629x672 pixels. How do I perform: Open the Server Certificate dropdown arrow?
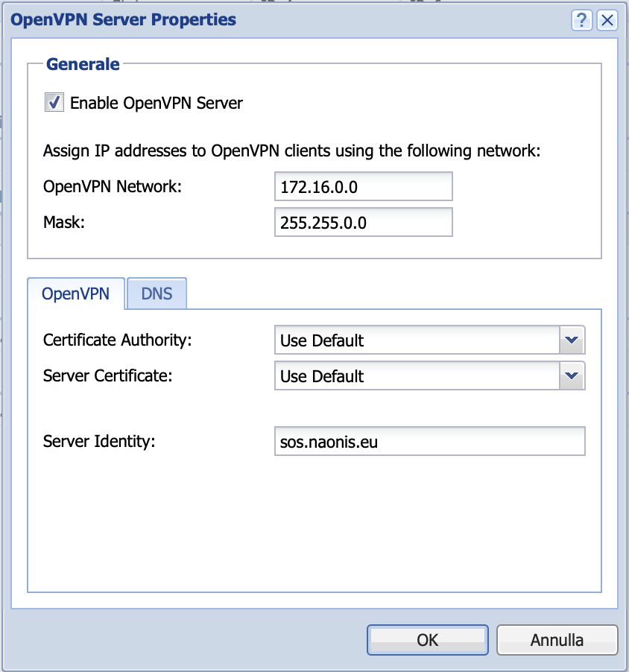pyautogui.click(x=572, y=375)
